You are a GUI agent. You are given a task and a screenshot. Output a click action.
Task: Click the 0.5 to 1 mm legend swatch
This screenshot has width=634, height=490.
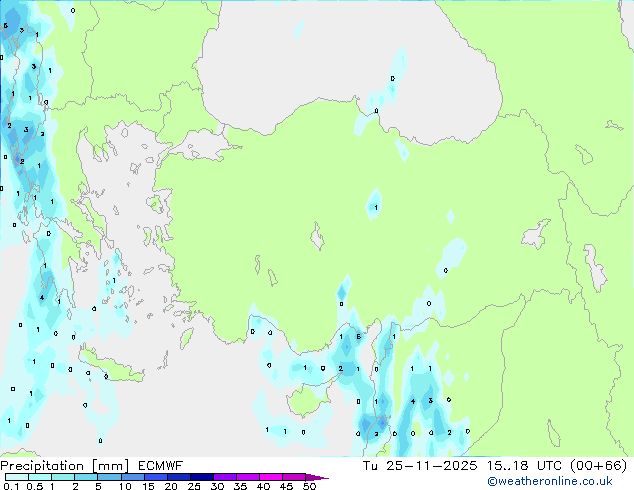tap(40, 477)
